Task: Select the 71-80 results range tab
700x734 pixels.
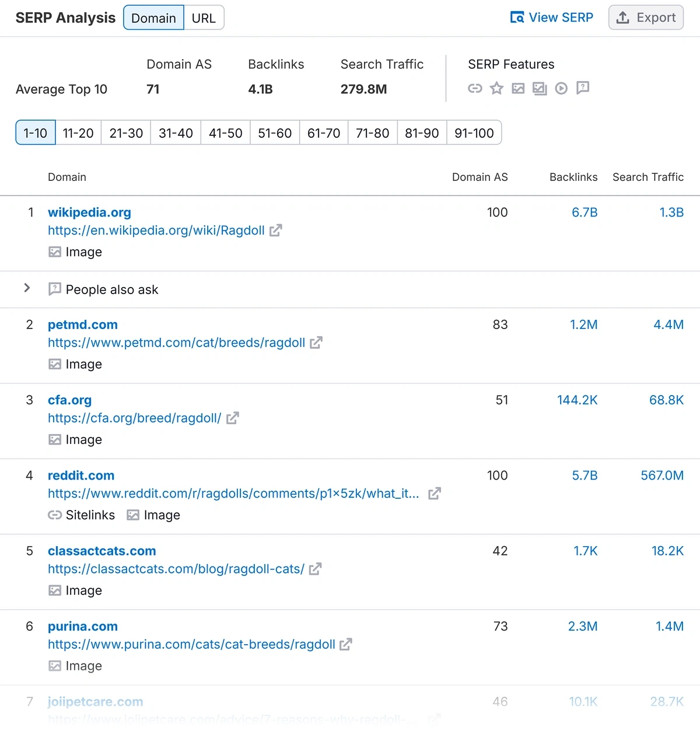Action: 373,133
